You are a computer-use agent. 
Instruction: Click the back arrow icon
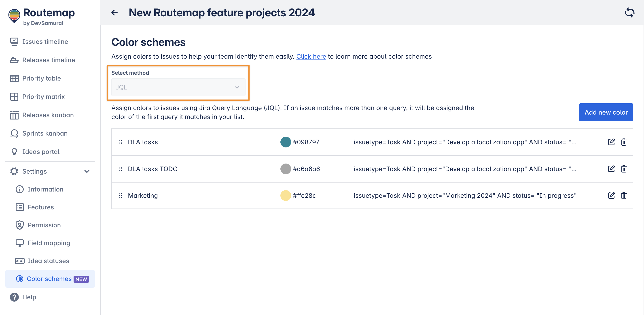point(114,13)
